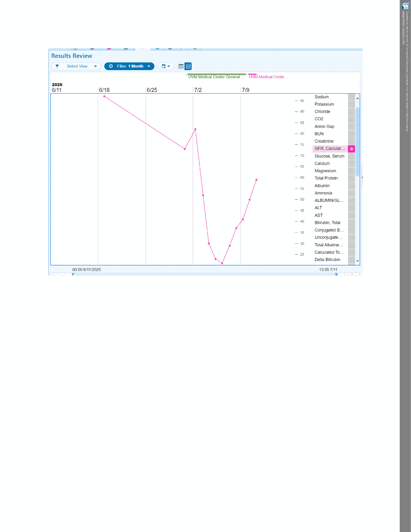Open the calendar date picker dropdown
This screenshot has height=532, width=411.
166,66
